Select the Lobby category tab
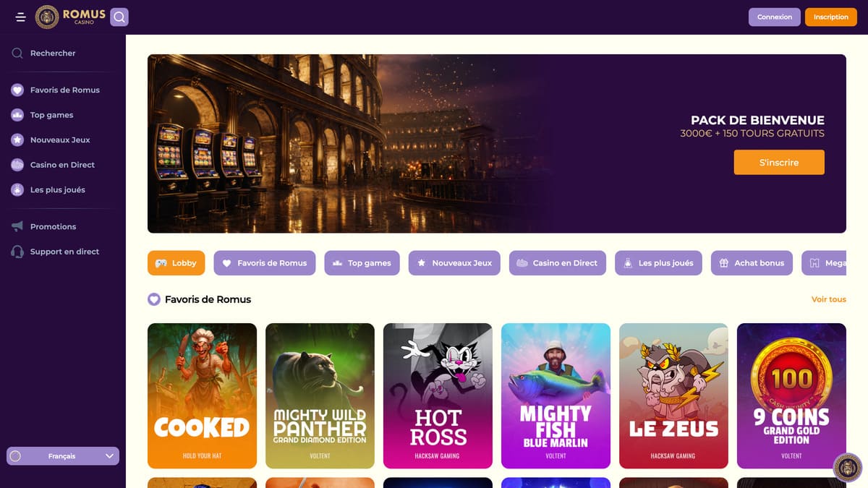 tap(176, 263)
